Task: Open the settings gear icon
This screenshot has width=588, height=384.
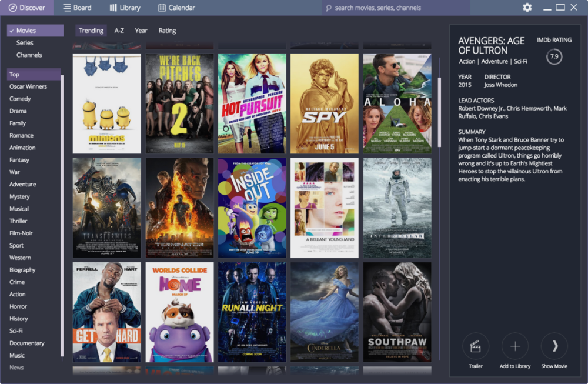Action: click(x=527, y=8)
